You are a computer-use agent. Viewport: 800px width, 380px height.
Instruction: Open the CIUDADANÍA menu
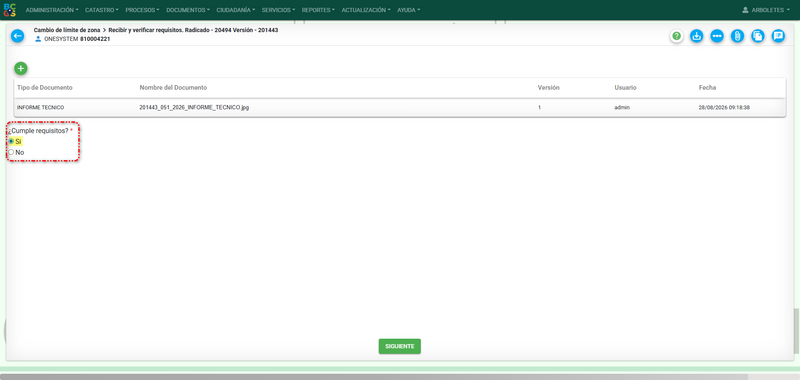pyautogui.click(x=236, y=10)
